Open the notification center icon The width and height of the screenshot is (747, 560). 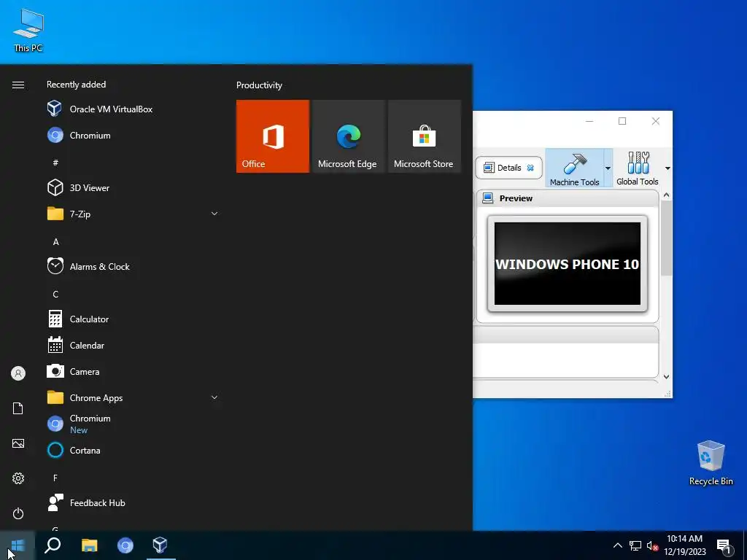pos(724,546)
